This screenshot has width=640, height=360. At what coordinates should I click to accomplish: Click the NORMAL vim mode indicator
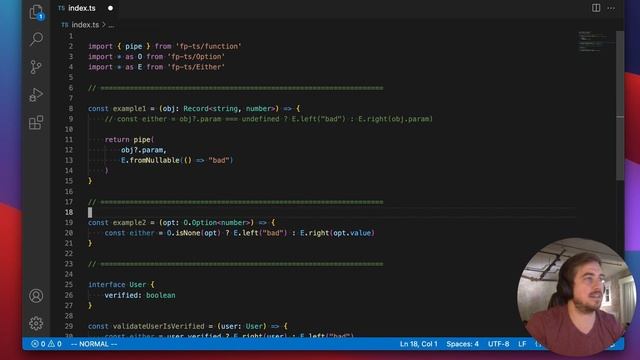[94, 344]
